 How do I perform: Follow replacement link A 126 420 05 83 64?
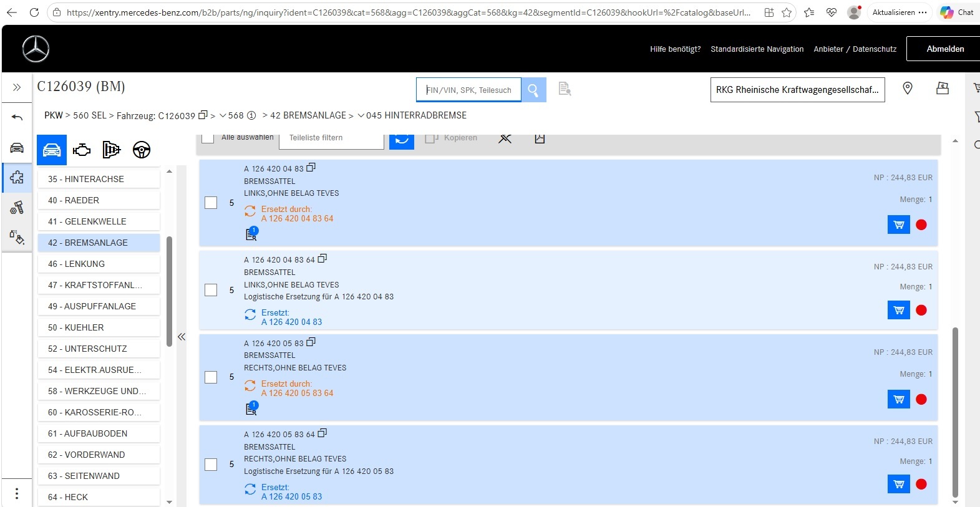coord(297,394)
